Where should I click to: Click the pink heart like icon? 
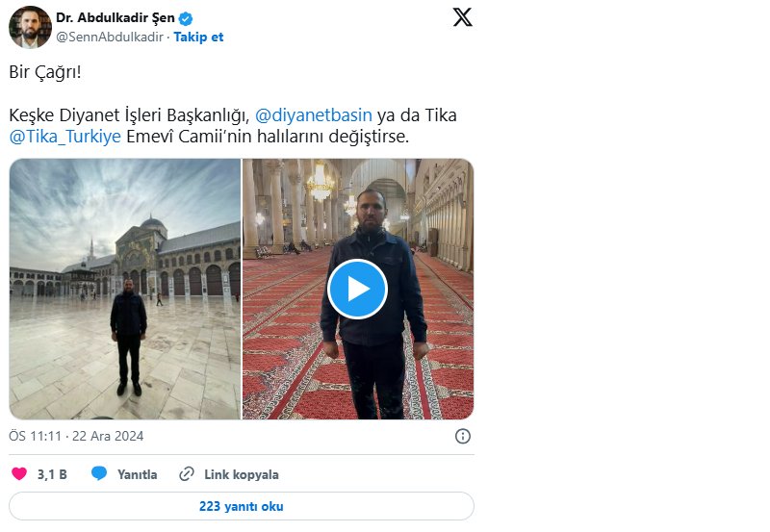tap(19, 474)
